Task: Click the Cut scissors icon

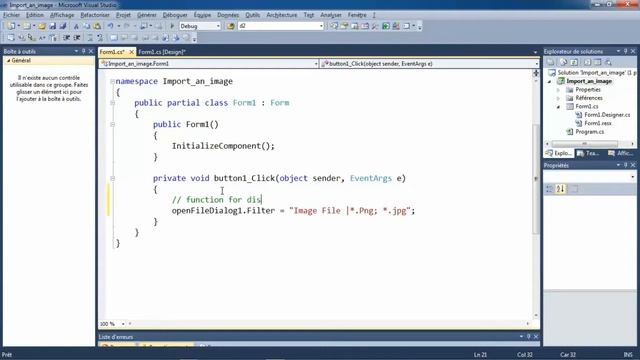Action: pos(76,26)
